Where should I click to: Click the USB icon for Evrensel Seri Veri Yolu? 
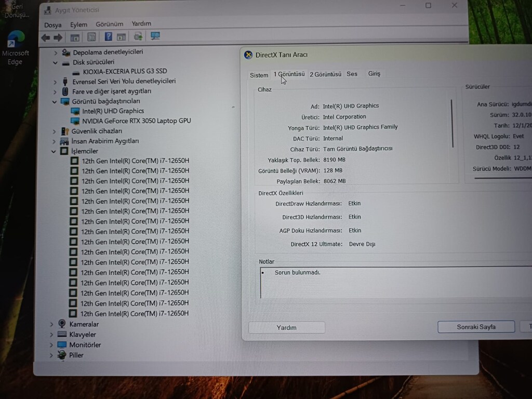pyautogui.click(x=65, y=82)
